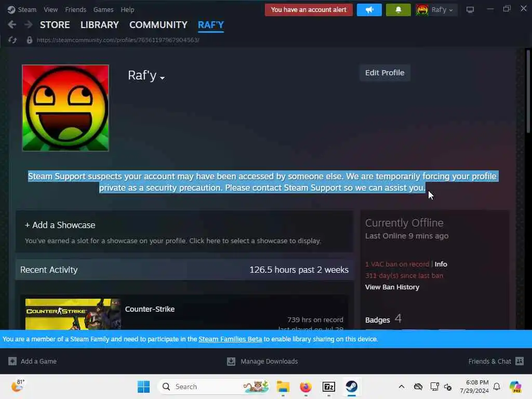Screen dimensions: 532x399
Task: Open the clock showing 6:08 PM
Action: (474, 387)
